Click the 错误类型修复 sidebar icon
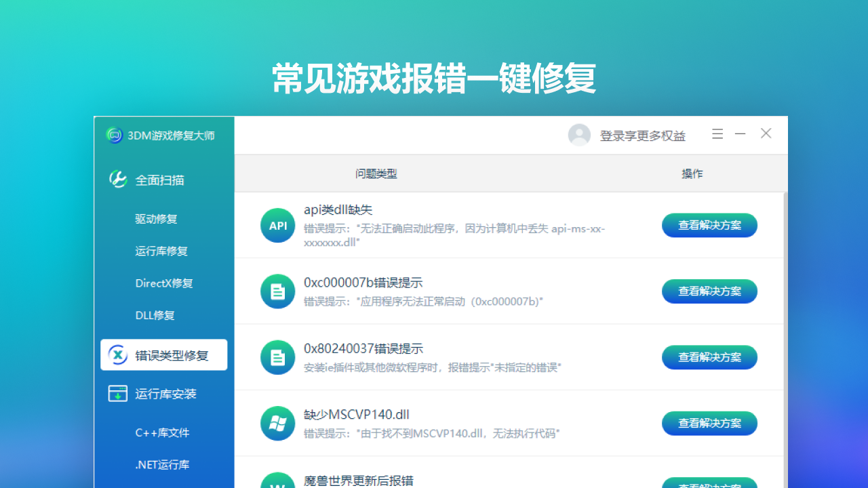Screen dimensions: 868x488 [117, 354]
